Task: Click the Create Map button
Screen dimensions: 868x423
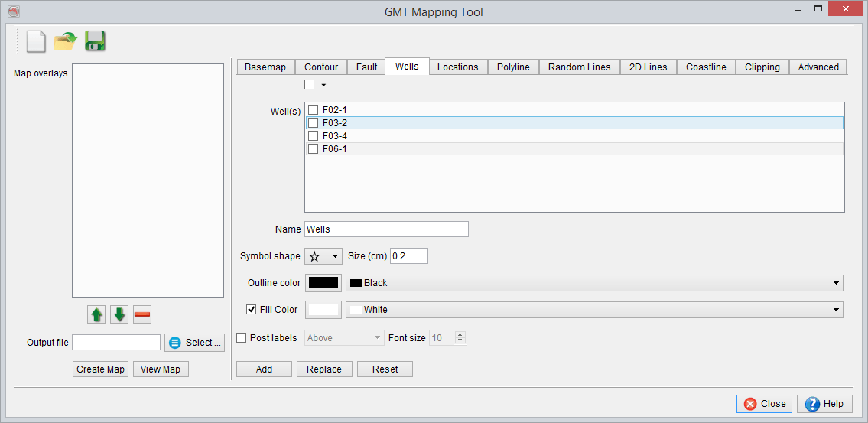Action: pyautogui.click(x=100, y=369)
